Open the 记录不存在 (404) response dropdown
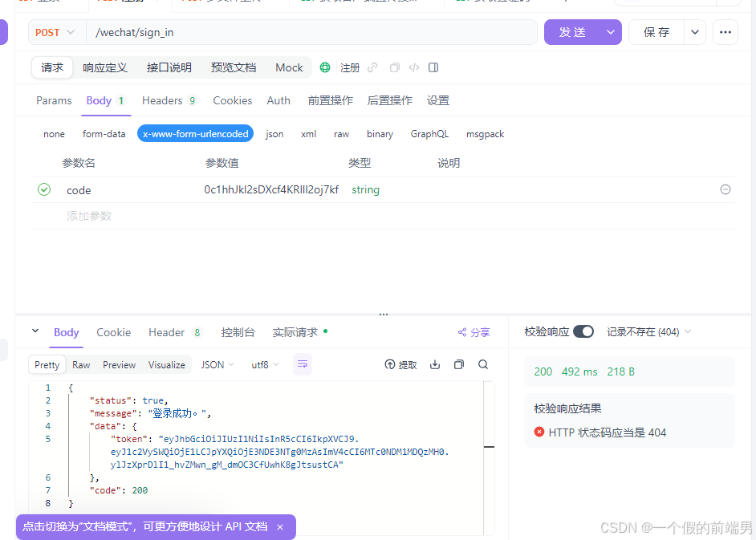 (649, 331)
